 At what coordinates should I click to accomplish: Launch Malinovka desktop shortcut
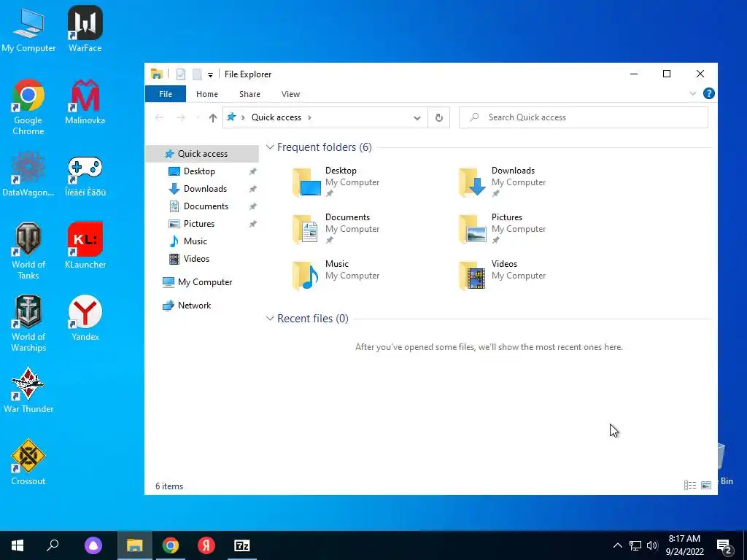85,102
